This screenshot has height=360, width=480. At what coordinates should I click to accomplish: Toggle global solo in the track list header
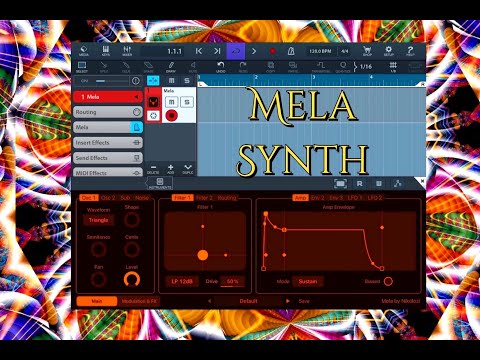(x=187, y=80)
